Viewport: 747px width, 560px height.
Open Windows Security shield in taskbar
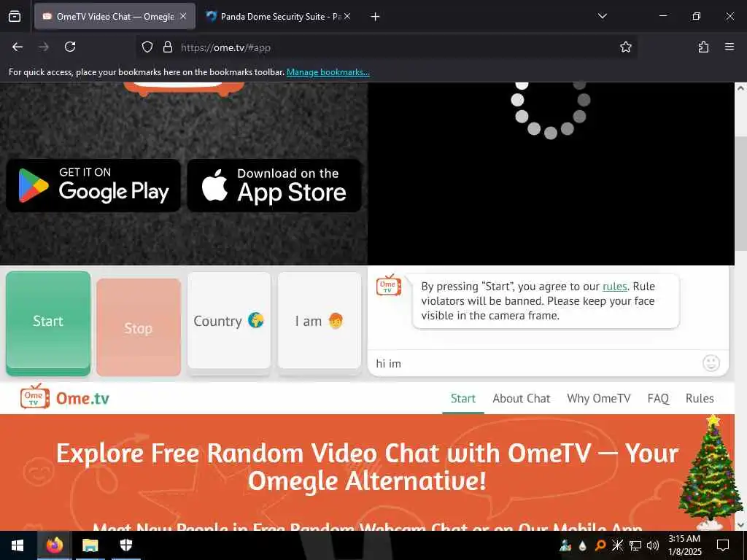click(125, 545)
